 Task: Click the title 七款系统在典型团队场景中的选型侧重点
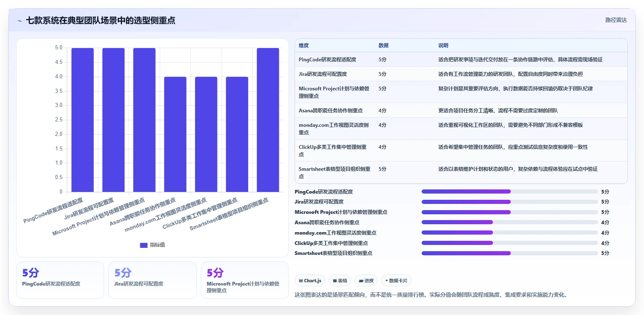pyautogui.click(x=100, y=20)
